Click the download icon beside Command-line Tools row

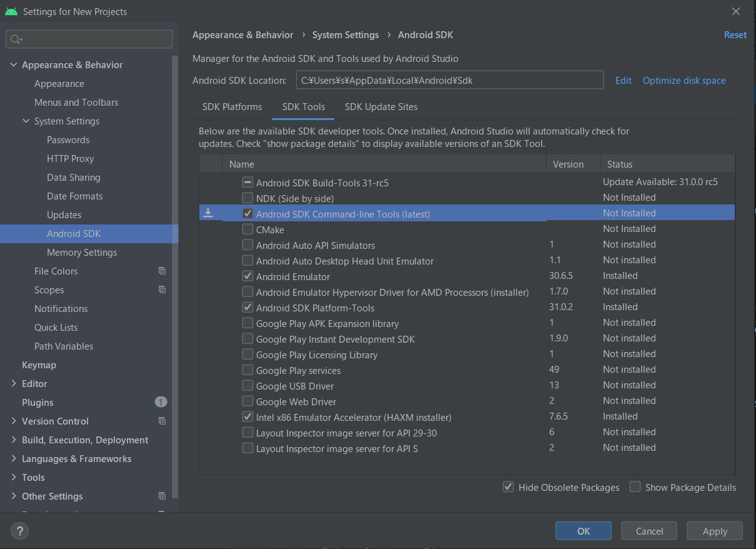point(208,213)
